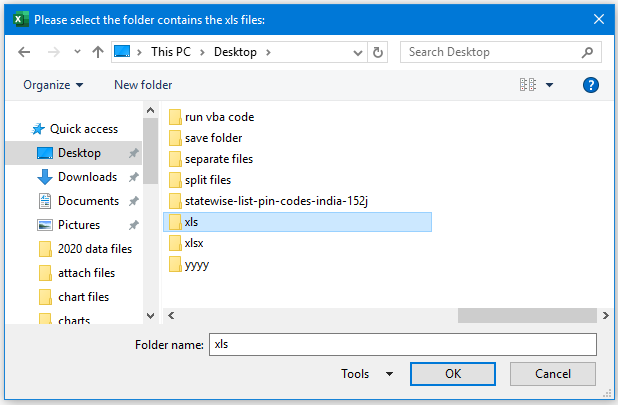Expand the view options dropdown arrow
Viewport: 618px width, 405px height.
[x=550, y=85]
